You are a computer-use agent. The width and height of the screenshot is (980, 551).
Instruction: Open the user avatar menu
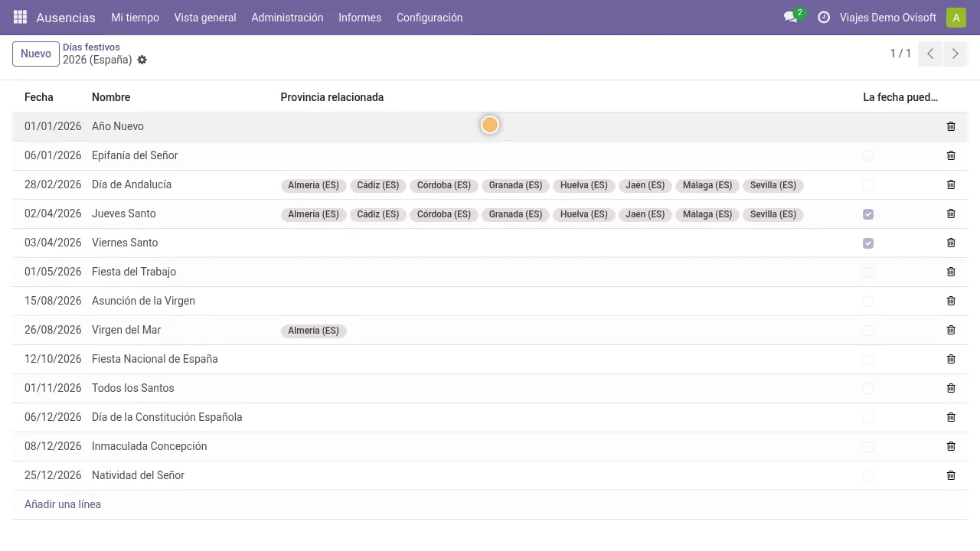click(x=956, y=17)
